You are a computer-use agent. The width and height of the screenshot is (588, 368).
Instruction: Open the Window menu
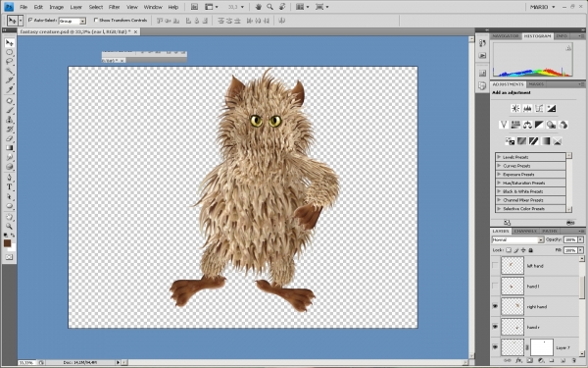point(153,7)
